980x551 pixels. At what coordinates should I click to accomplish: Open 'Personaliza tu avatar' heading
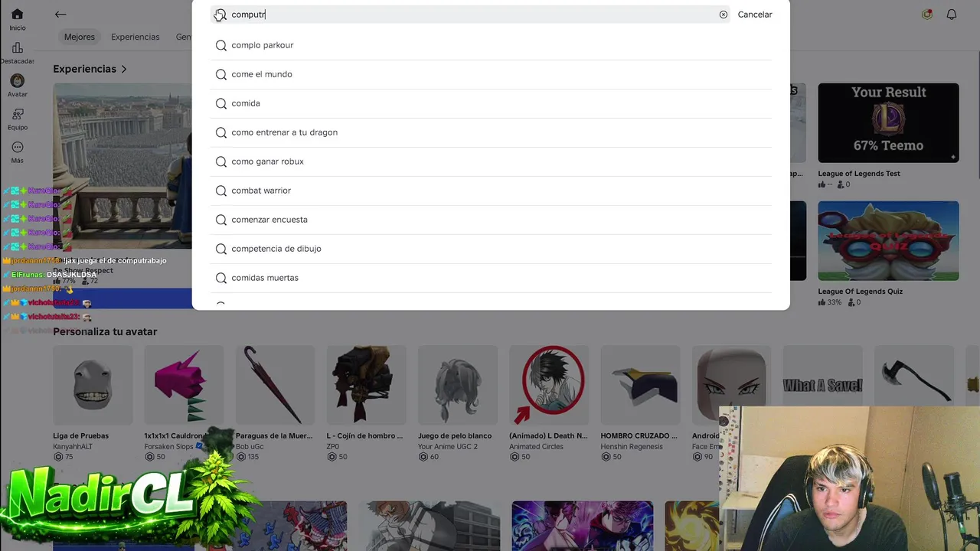coord(105,331)
